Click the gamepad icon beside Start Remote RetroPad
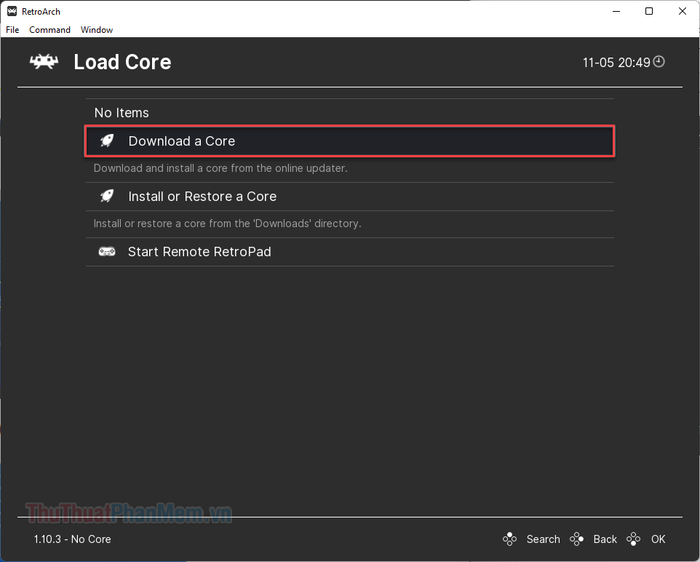The image size is (700, 562). click(107, 251)
